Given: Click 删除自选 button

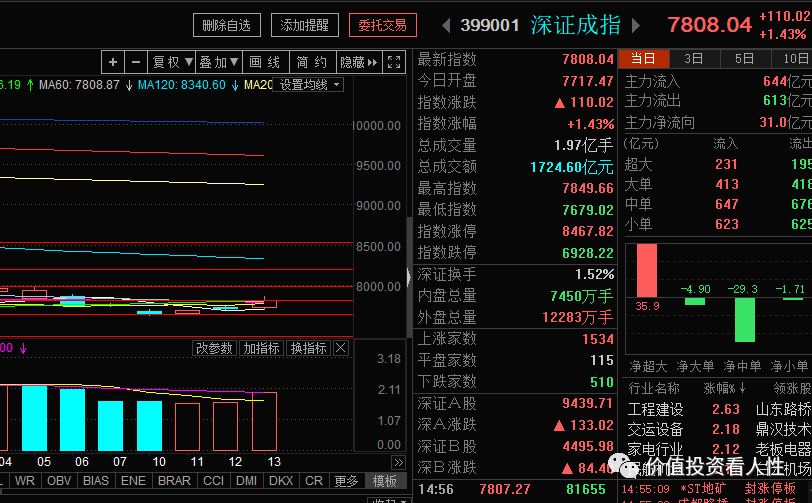Looking at the screenshot, I should coord(227,25).
